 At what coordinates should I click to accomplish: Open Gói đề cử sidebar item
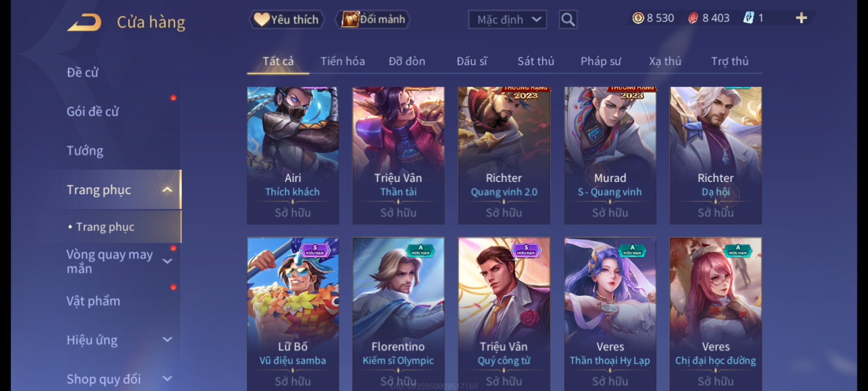[x=93, y=112]
